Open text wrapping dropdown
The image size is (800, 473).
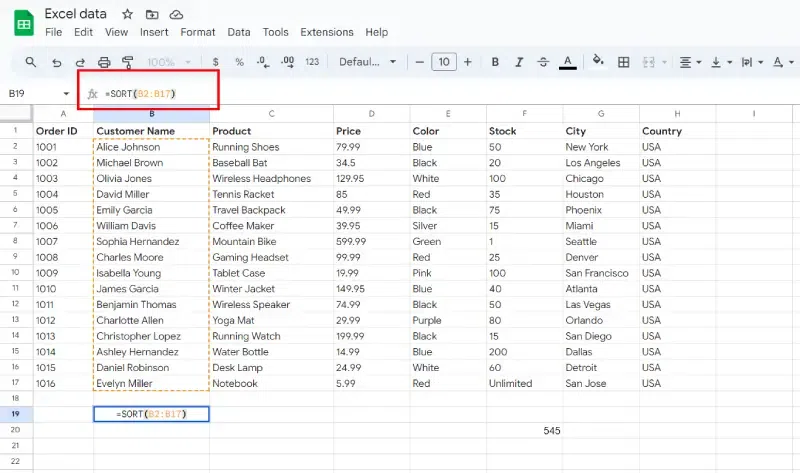752,62
